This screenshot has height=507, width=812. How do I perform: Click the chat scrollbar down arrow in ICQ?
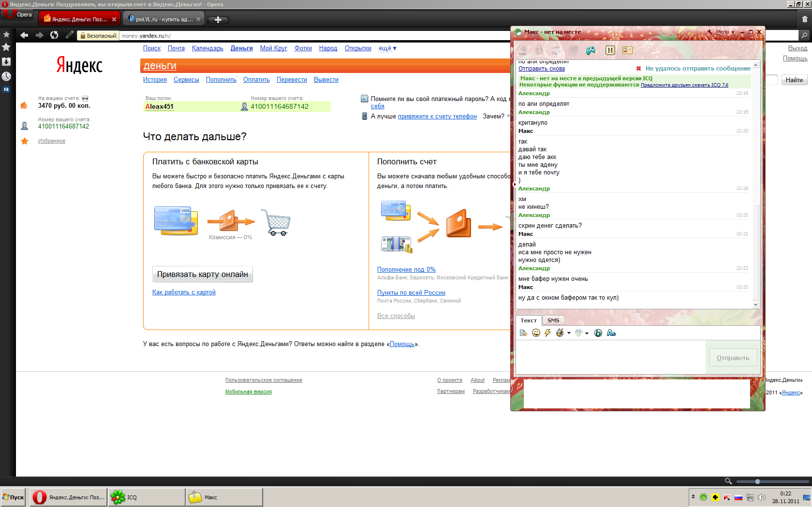coord(755,305)
